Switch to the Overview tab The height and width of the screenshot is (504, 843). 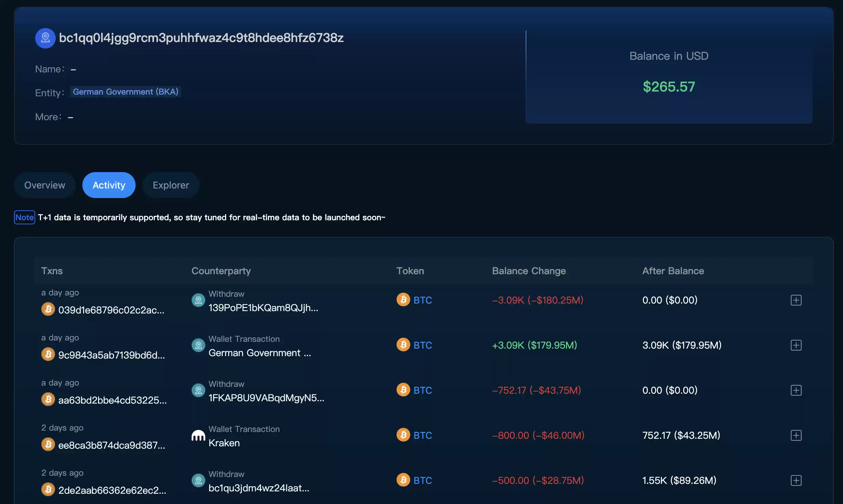tap(45, 185)
